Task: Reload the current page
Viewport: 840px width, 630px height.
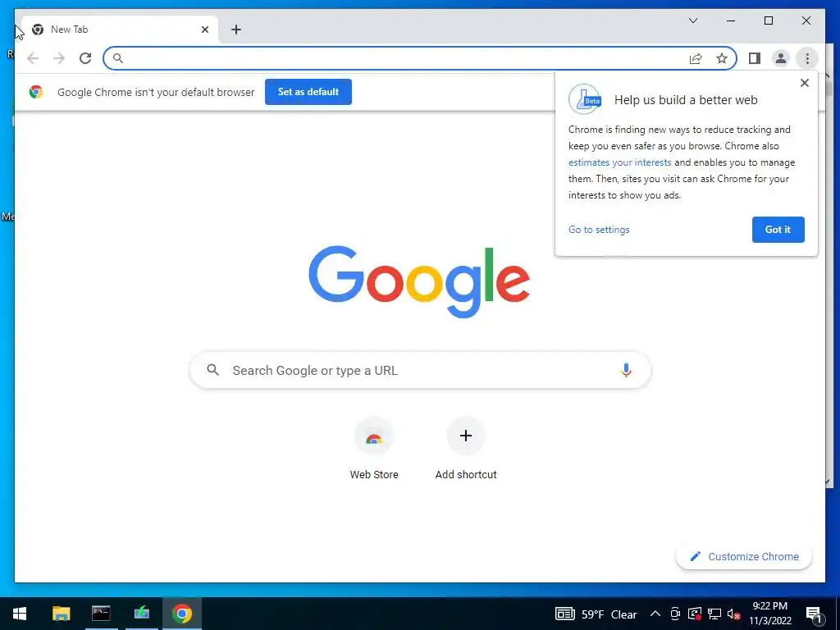Action: [85, 58]
